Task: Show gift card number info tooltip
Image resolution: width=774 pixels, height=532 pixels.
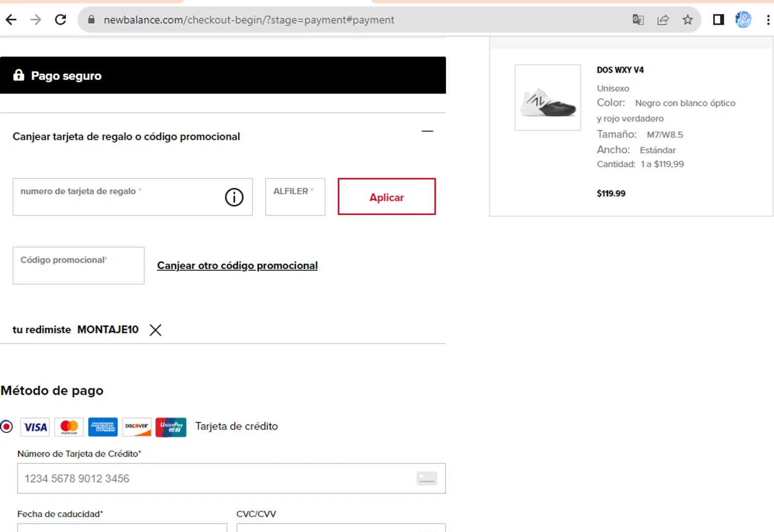Action: coord(234,197)
